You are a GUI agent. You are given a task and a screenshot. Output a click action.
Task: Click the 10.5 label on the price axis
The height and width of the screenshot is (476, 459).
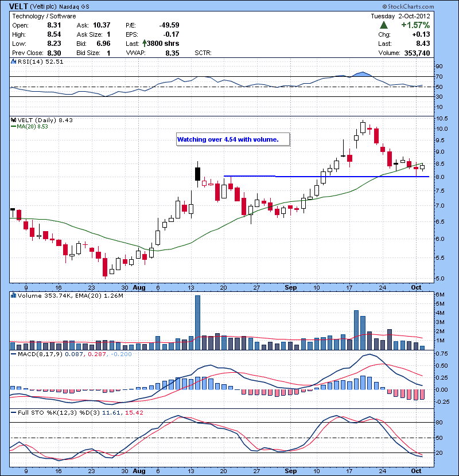(442, 118)
